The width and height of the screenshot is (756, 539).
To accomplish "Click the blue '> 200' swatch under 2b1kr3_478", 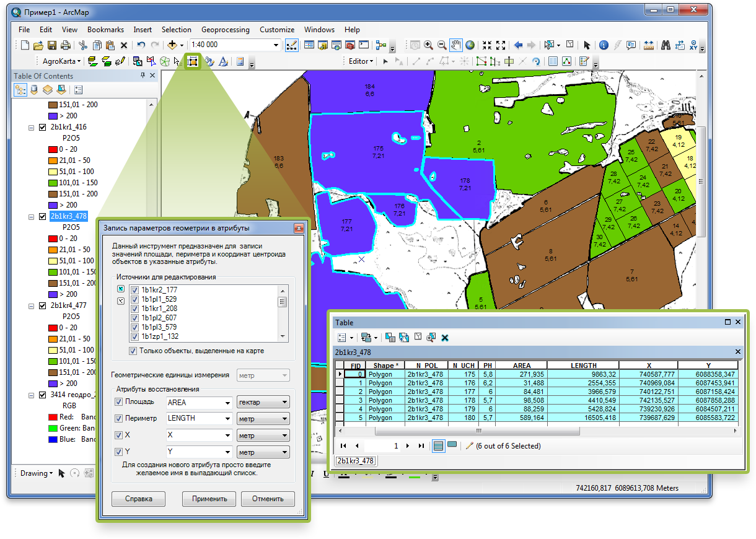I will (x=53, y=294).
